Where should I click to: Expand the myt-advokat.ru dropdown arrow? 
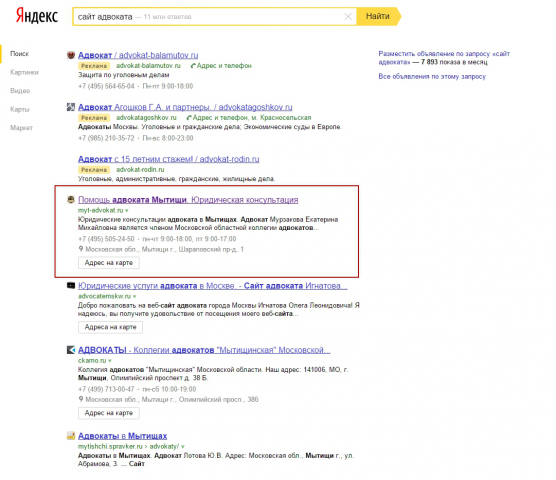(x=127, y=211)
